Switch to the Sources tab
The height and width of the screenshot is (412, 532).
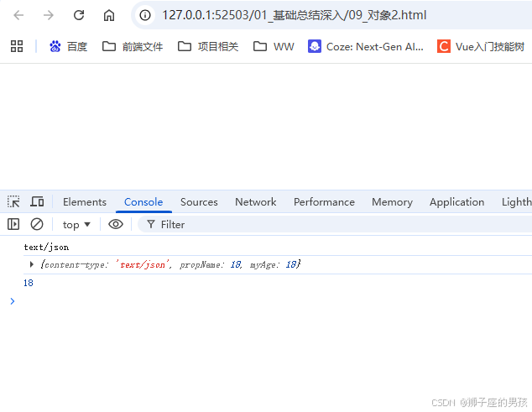(199, 202)
